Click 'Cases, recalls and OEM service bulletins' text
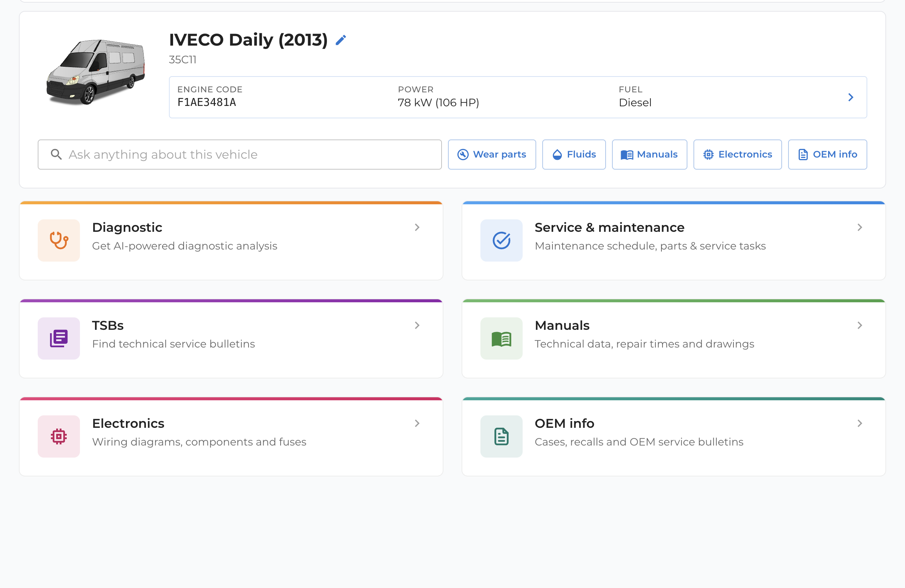Viewport: 905px width, 588px height. [639, 442]
